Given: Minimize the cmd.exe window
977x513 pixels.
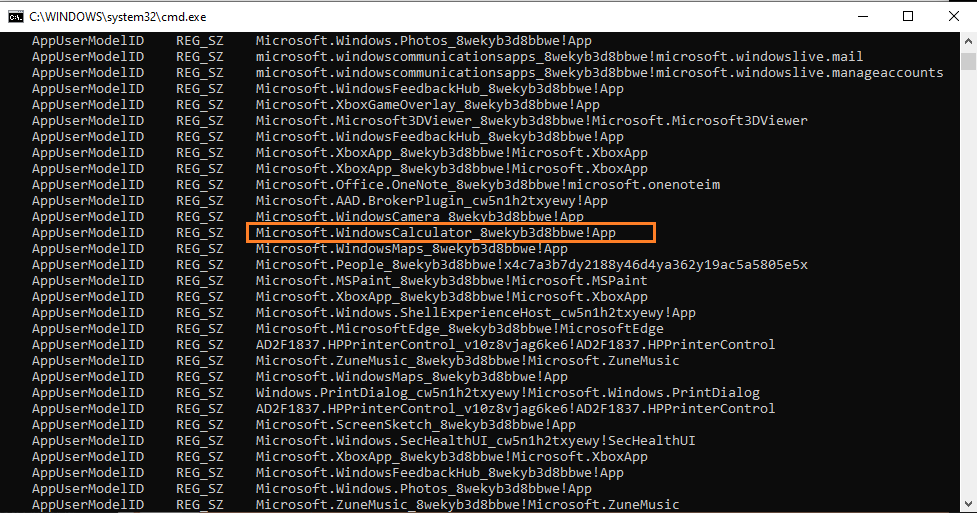Looking at the screenshot, I should click(x=863, y=17).
